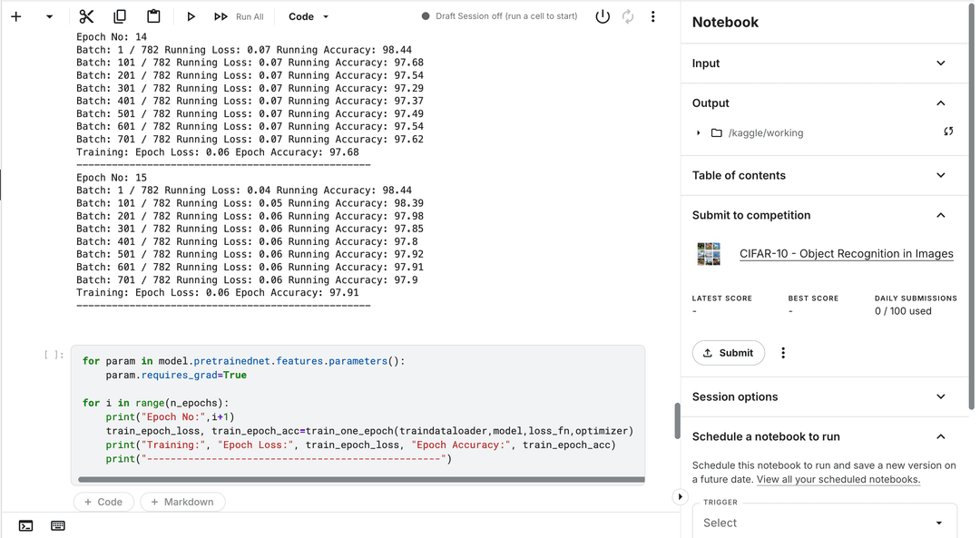
Task: Click the Run All button
Action: (x=240, y=16)
